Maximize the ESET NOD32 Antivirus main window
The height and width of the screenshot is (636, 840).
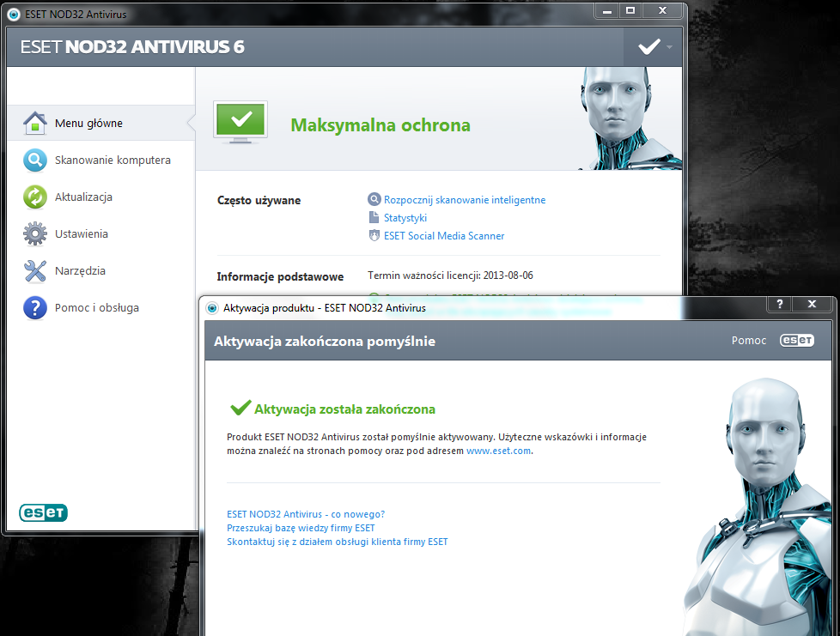pos(630,10)
